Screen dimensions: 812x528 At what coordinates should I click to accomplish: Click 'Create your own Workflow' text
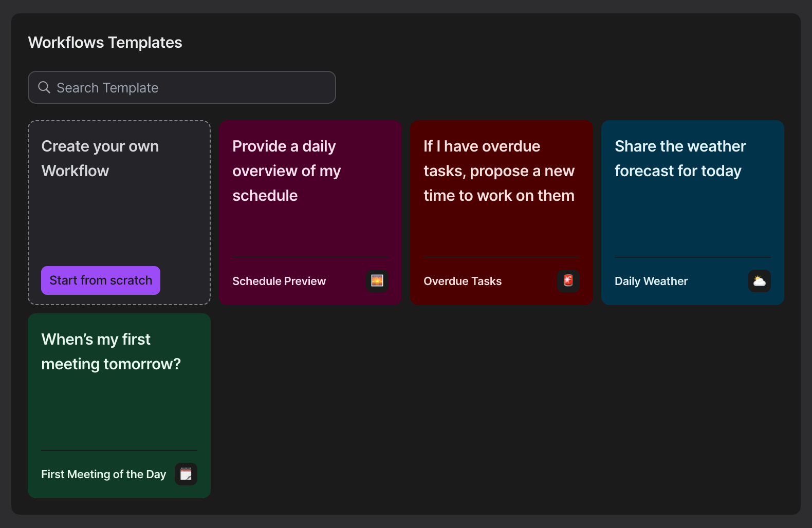click(100, 158)
